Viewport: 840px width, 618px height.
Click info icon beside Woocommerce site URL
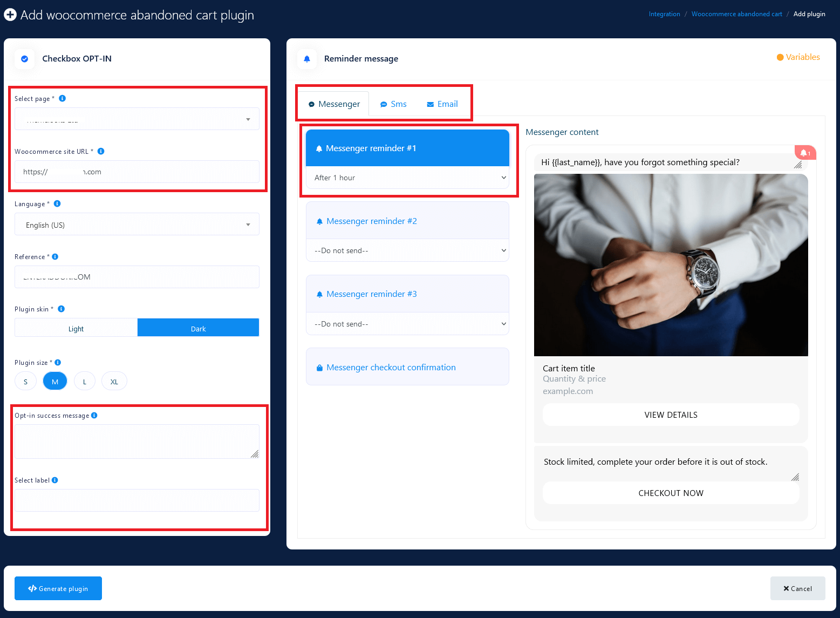click(101, 151)
